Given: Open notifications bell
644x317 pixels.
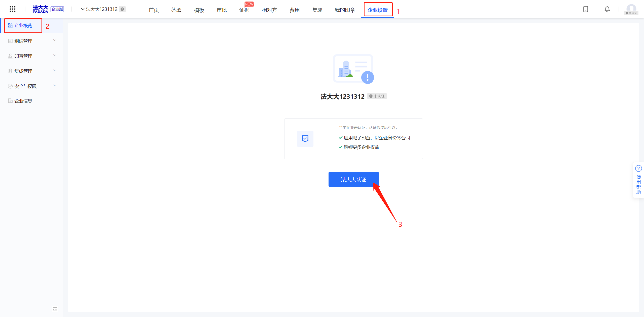Looking at the screenshot, I should point(607,9).
